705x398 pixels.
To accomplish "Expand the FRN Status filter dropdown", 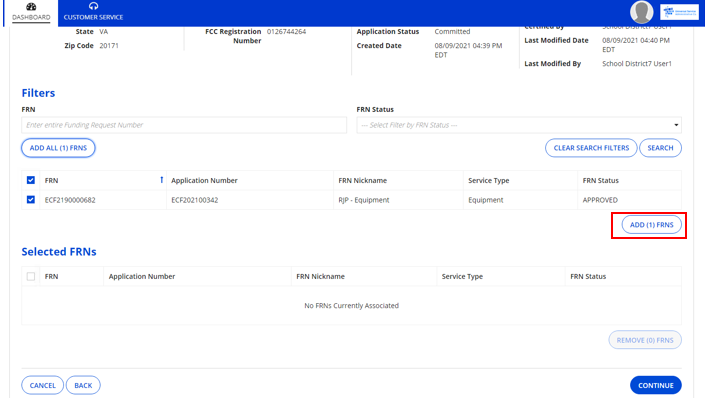I will (x=519, y=125).
